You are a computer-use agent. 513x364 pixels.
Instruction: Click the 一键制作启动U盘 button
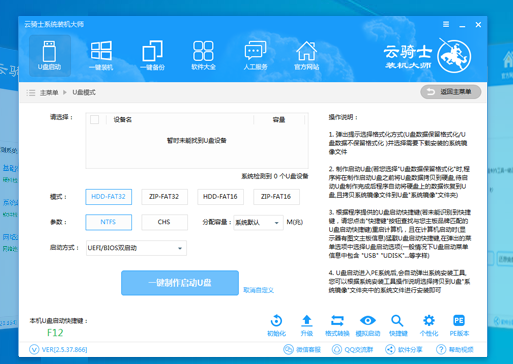[180, 283]
